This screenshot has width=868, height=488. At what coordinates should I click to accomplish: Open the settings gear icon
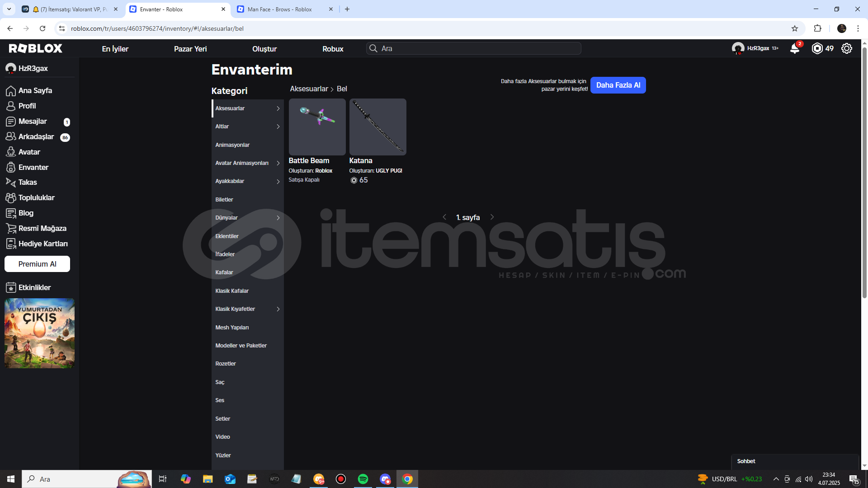tap(847, 48)
